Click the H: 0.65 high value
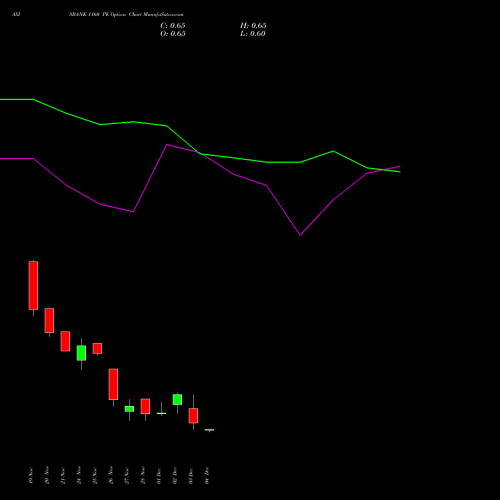This screenshot has height=500, width=500. click(x=253, y=26)
